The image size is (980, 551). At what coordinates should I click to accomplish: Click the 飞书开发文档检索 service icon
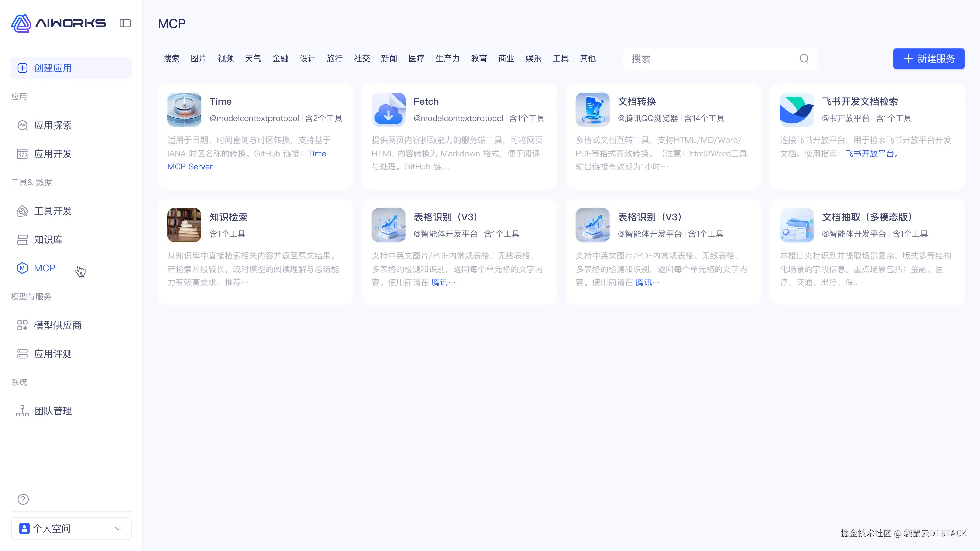pos(797,110)
